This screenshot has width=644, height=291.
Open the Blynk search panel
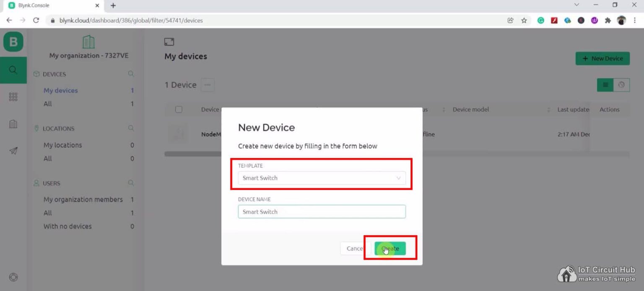[x=13, y=70]
